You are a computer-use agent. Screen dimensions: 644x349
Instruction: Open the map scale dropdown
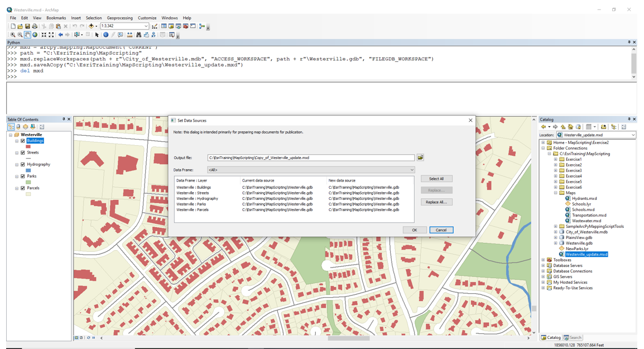coord(146,26)
